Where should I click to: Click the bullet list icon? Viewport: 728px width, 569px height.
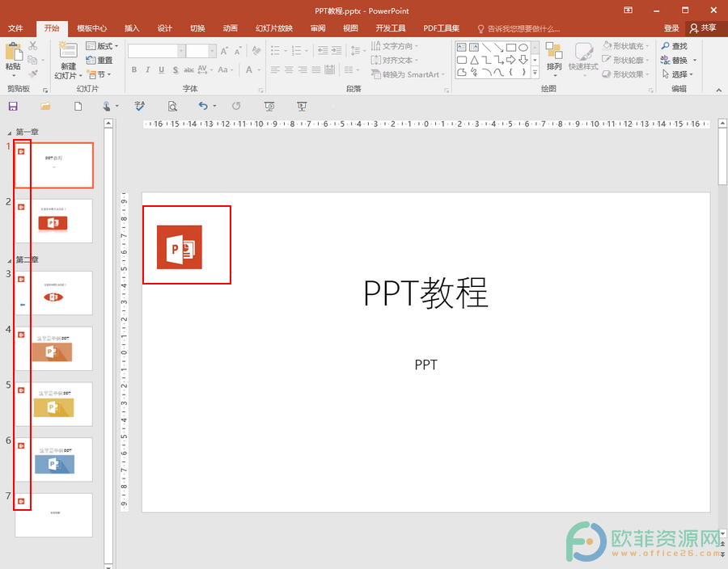click(x=275, y=51)
